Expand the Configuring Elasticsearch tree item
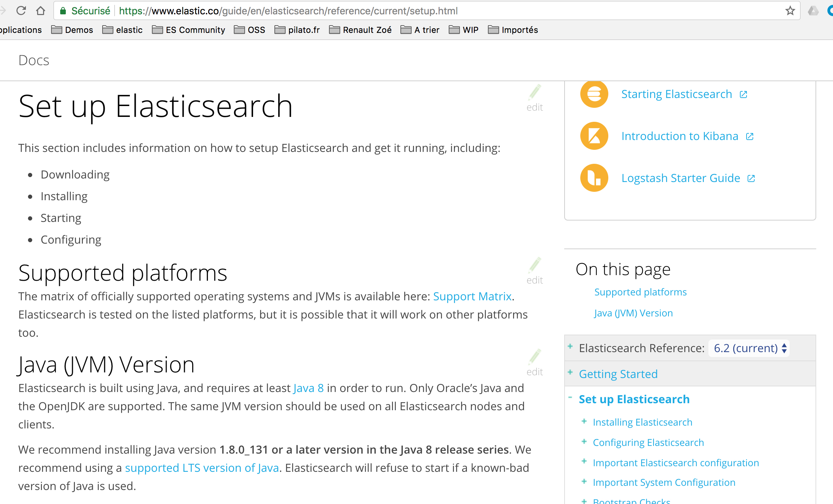The image size is (833, 504). tap(584, 442)
